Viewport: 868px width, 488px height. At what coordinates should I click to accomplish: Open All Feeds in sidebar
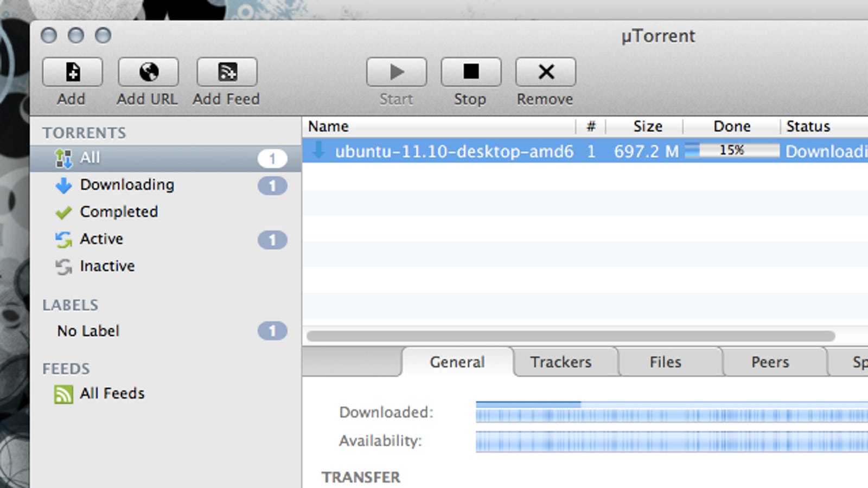166,394
